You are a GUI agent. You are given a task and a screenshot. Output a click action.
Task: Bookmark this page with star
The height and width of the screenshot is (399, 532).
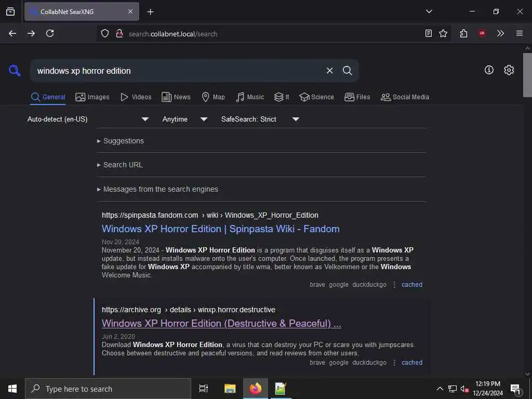(x=443, y=33)
